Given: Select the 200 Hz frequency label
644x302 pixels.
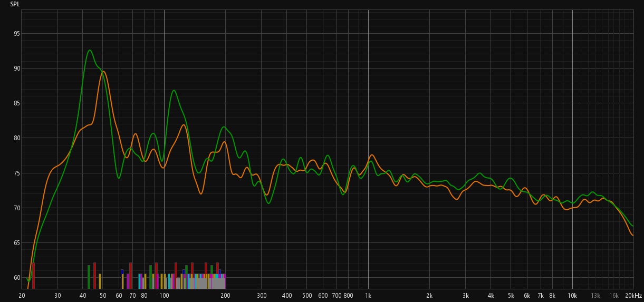Looking at the screenshot, I should [x=225, y=296].
